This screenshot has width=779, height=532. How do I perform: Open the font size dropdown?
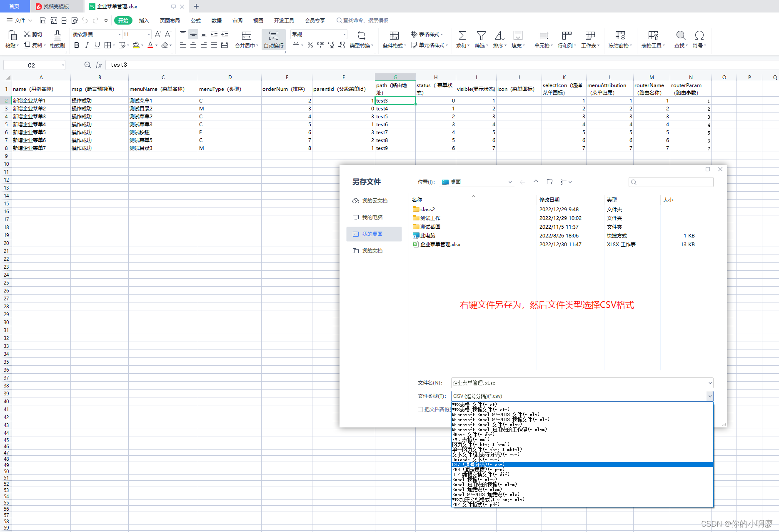(x=149, y=34)
